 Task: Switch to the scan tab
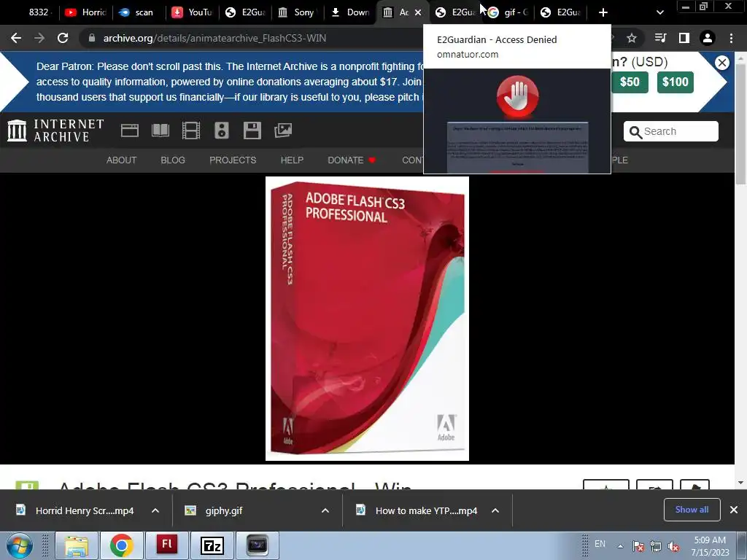pos(138,12)
